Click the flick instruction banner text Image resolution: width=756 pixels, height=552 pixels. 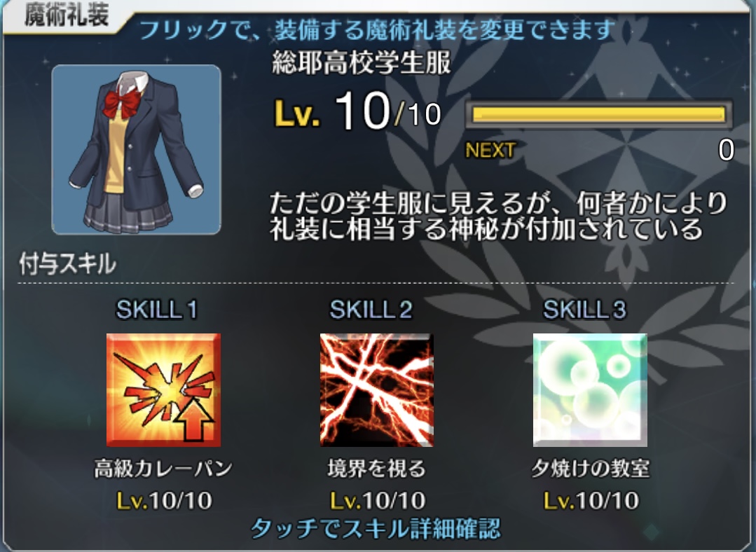(376, 30)
